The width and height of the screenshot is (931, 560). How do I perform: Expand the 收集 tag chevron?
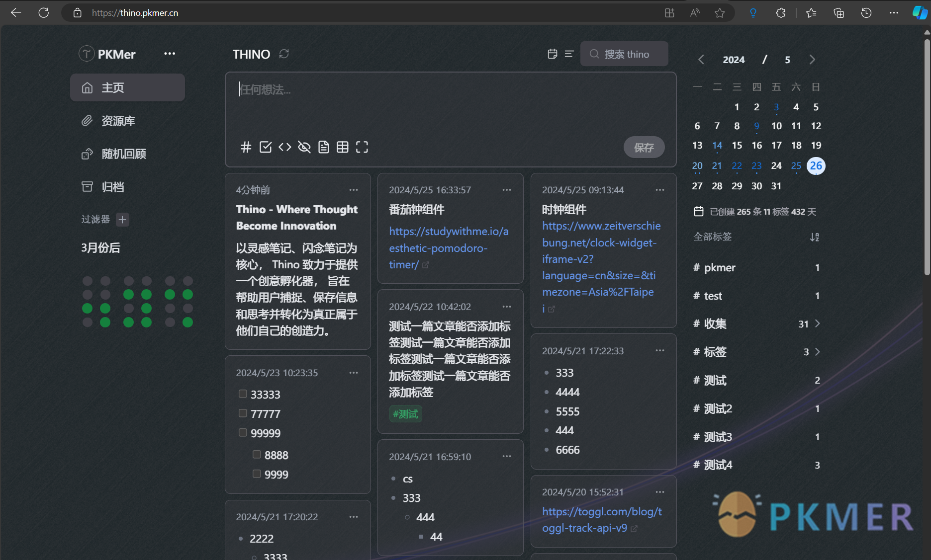817,324
